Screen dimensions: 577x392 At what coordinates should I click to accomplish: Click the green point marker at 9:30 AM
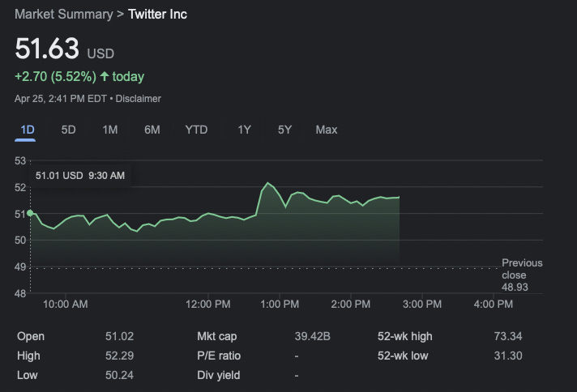30,213
